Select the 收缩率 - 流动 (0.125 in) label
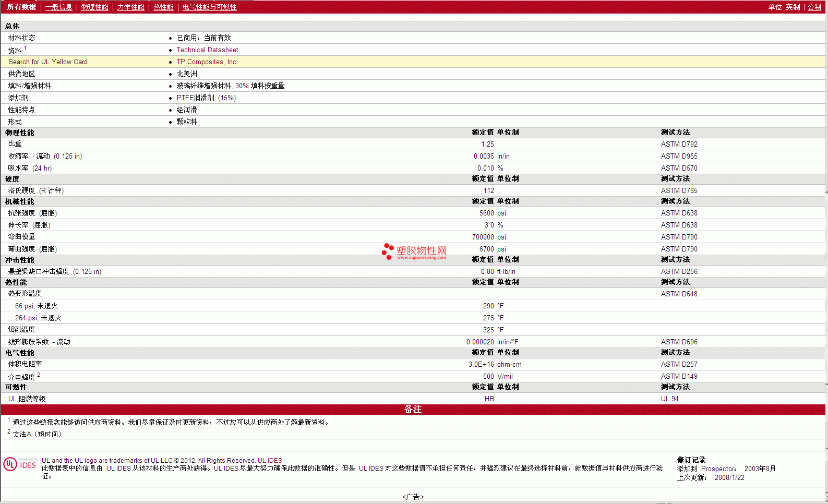The width and height of the screenshot is (828, 504). [45, 156]
